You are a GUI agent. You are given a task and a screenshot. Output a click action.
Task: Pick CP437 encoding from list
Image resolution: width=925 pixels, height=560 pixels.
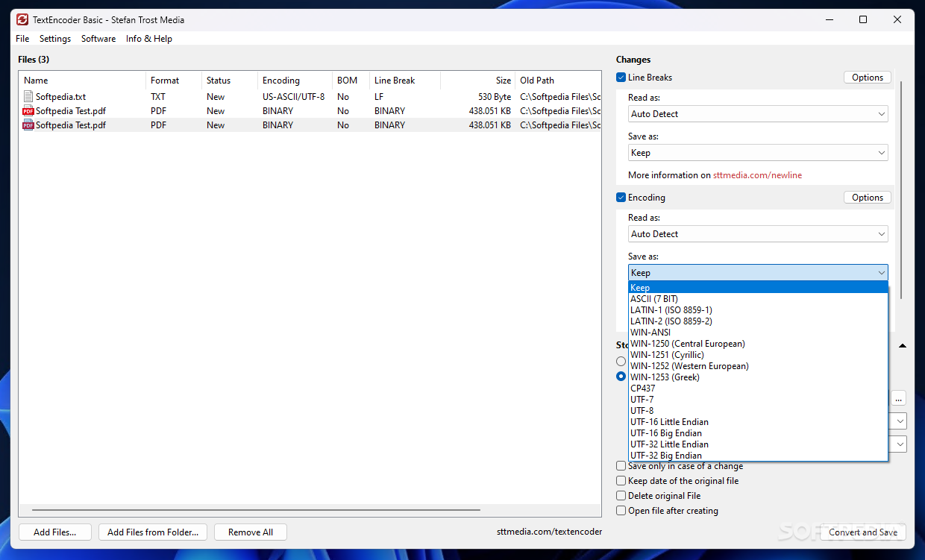point(758,388)
